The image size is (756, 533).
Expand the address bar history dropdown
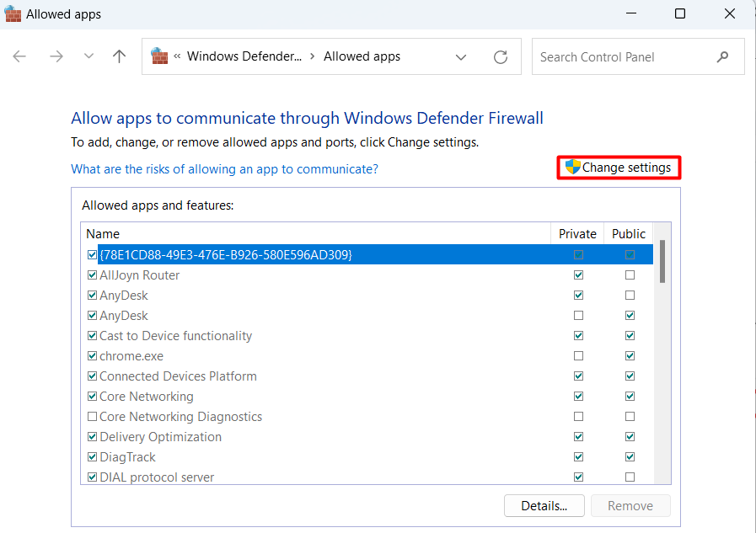[x=461, y=56]
